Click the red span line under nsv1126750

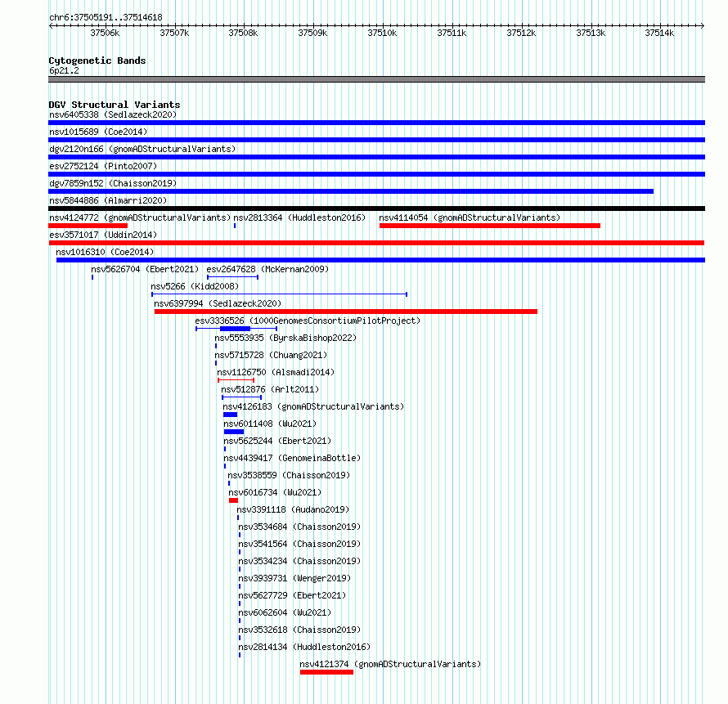236,380
